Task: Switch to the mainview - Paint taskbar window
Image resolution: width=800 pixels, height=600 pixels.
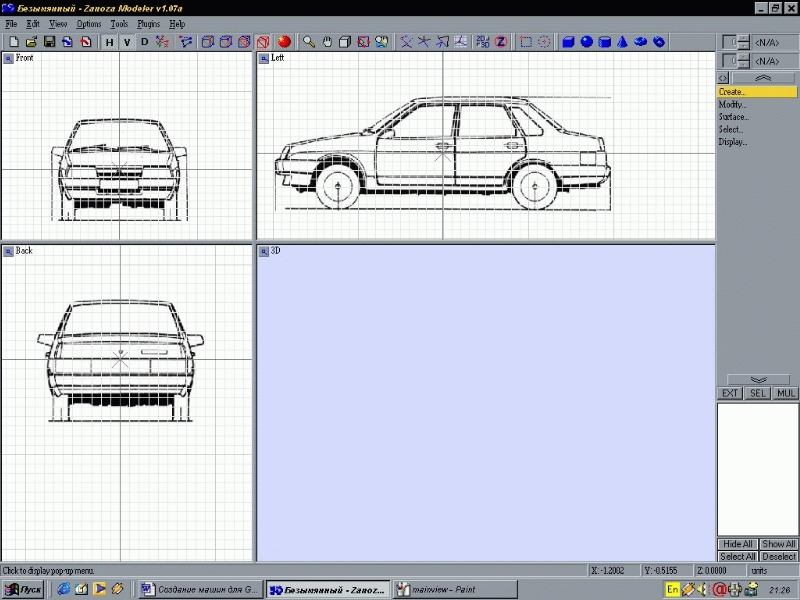Action: [x=455, y=590]
